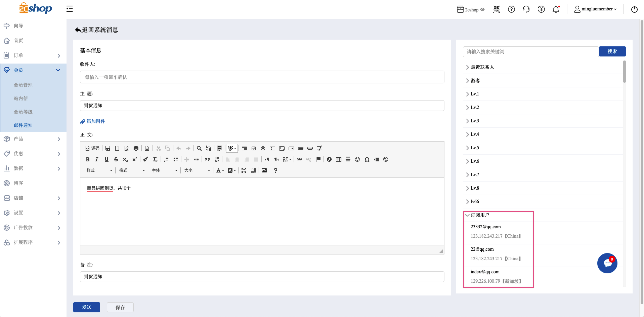This screenshot has width=644, height=317.
Task: Expand 订单 sidebar menu
Action: coord(33,55)
